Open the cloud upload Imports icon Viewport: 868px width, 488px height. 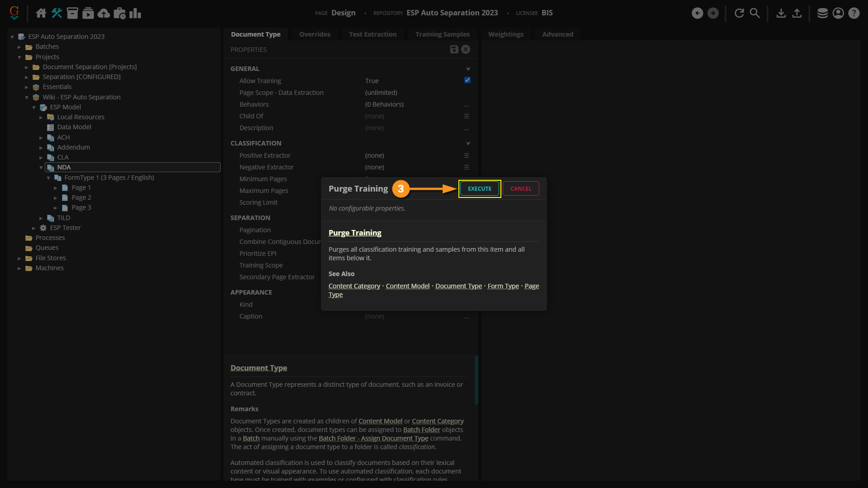coord(104,13)
